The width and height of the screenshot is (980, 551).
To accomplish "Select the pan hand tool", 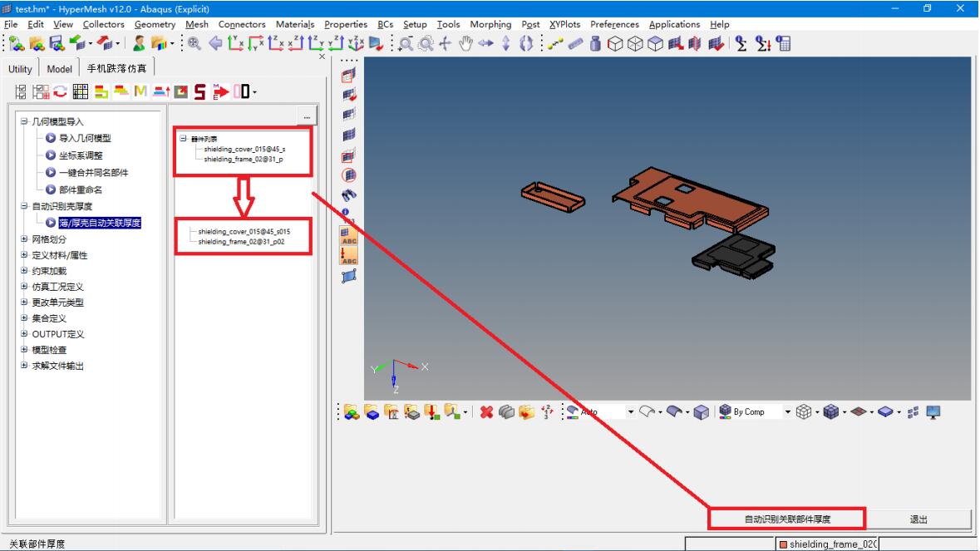I will [x=465, y=43].
